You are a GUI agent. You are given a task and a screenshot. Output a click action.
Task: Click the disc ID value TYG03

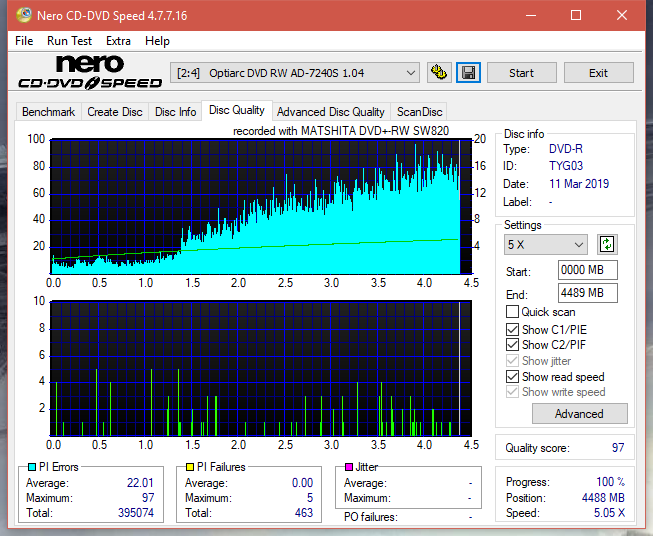pos(566,166)
